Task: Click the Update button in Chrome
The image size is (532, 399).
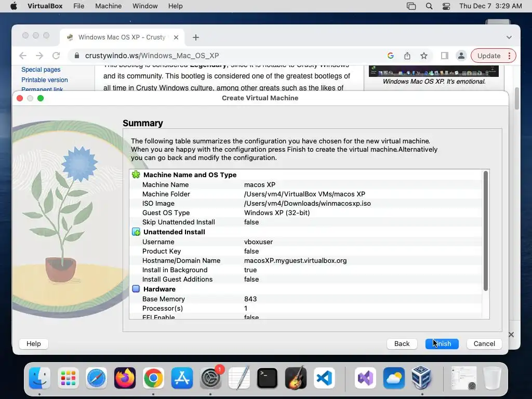Action: point(488,56)
